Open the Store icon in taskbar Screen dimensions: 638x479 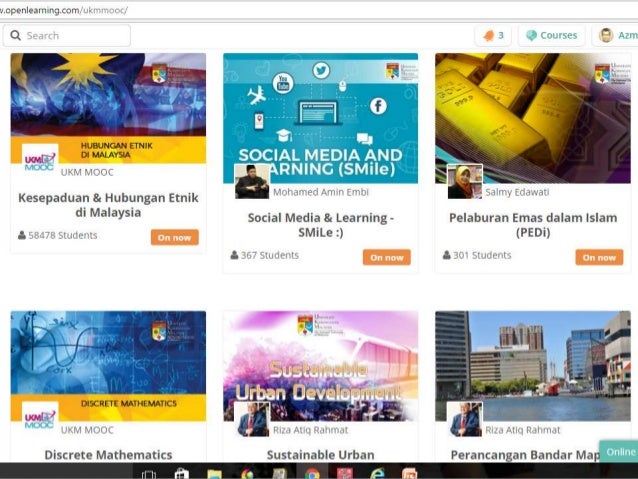click(181, 474)
